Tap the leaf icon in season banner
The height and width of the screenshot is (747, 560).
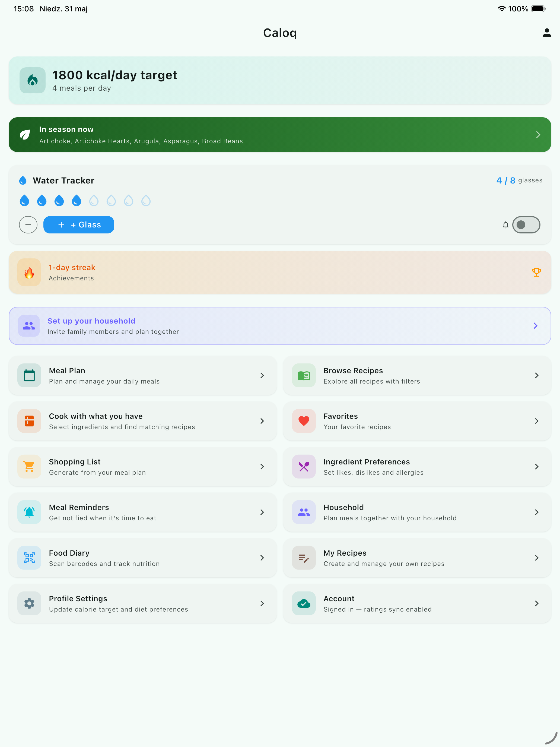click(x=25, y=135)
